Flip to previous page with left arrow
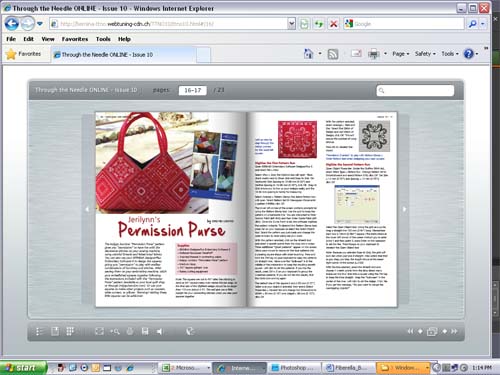 (87, 209)
